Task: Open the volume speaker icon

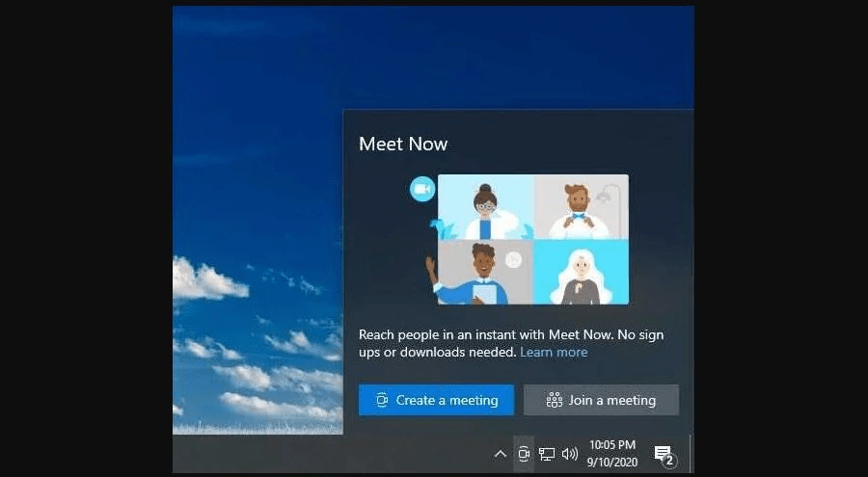Action: point(570,454)
